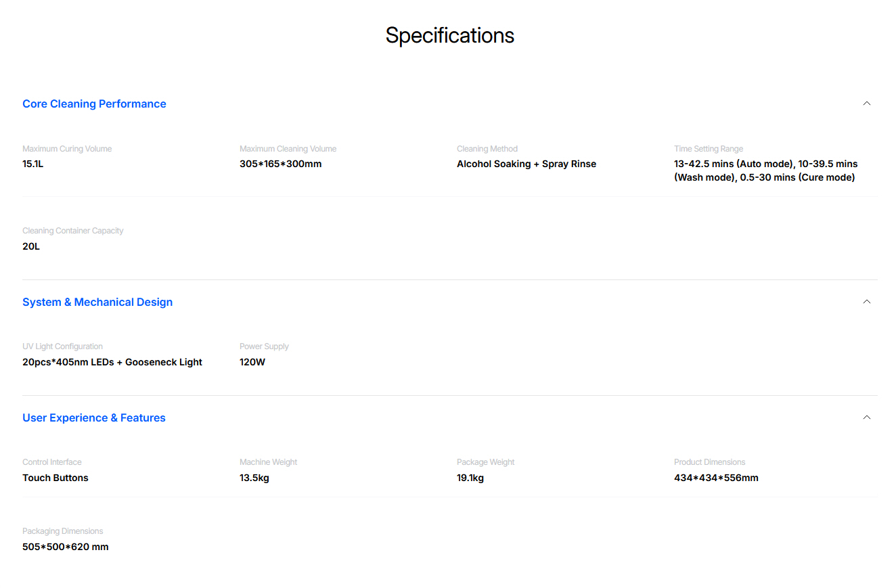Select the Touch Buttons interface value
The height and width of the screenshot is (588, 896).
click(55, 478)
